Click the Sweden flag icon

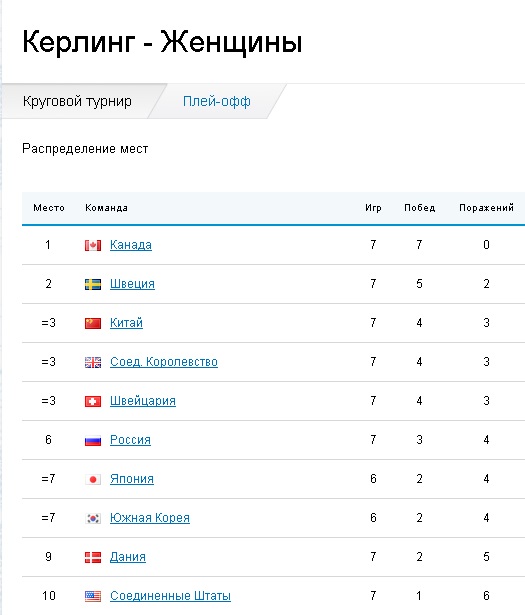93,284
